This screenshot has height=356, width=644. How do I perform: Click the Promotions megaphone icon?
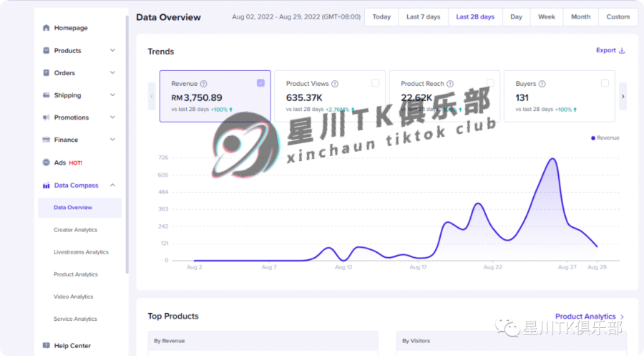pos(46,117)
